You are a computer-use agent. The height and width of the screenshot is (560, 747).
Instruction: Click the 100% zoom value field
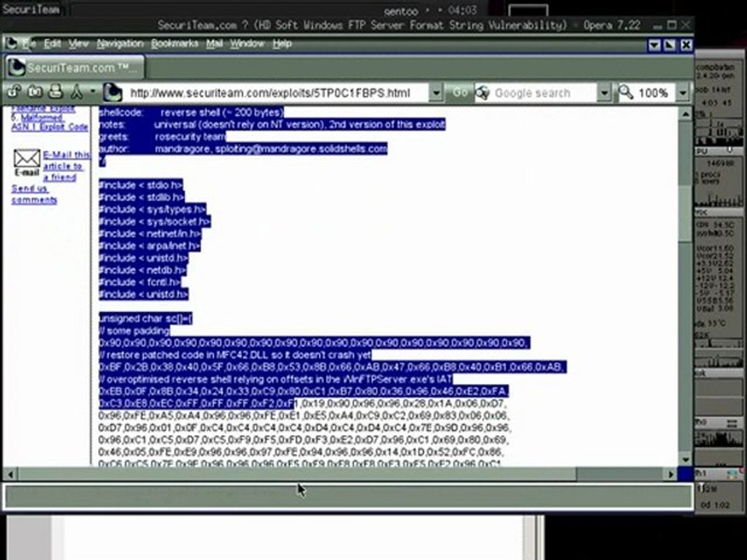click(654, 93)
